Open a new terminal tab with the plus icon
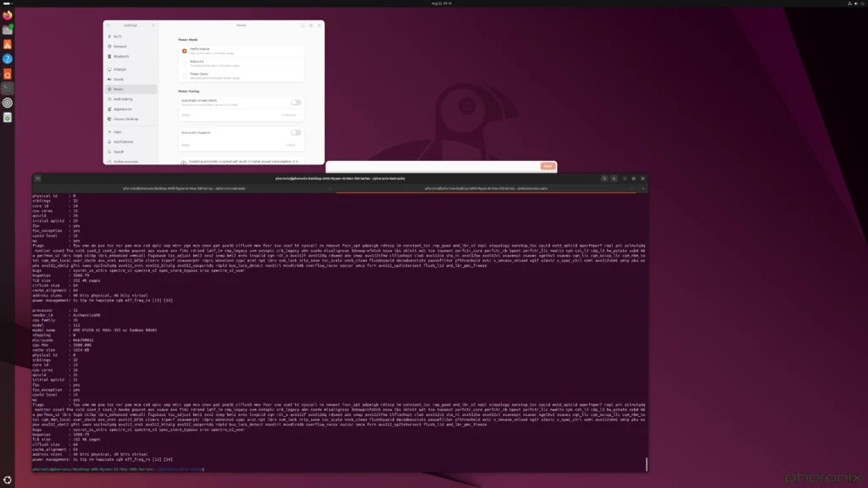This screenshot has height=488, width=868. (37, 179)
